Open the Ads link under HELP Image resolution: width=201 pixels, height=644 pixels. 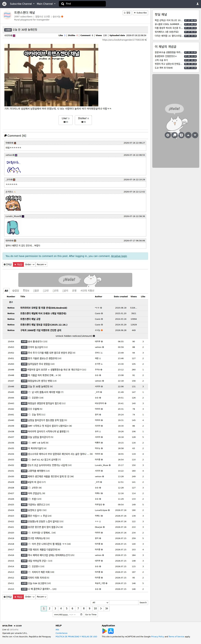[x=57, y=630]
